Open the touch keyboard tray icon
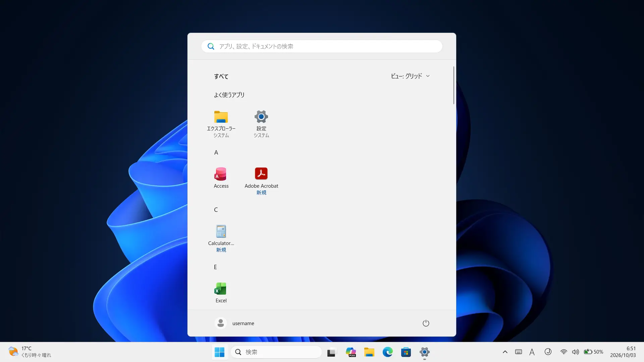This screenshot has height=362, width=644. click(519, 352)
